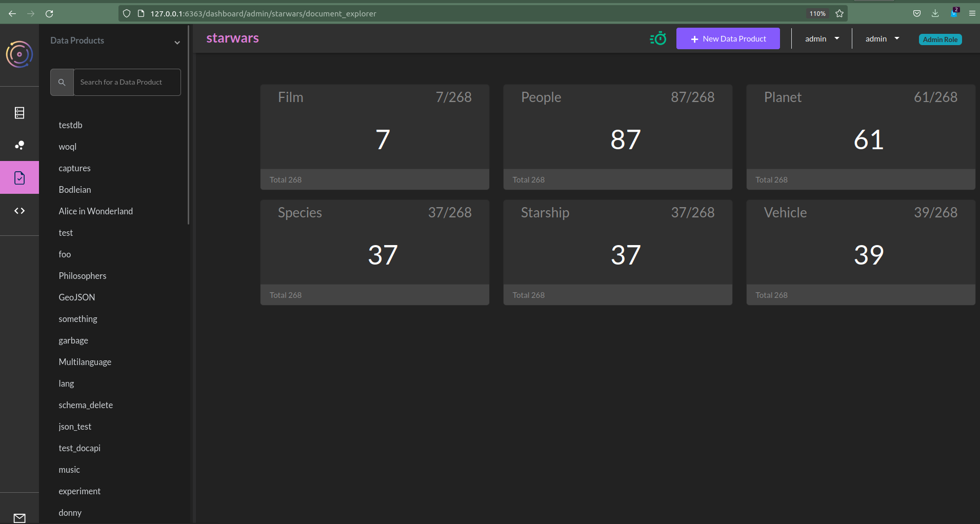The height and width of the screenshot is (524, 980).
Task: Open the browser hamburger menu
Action: (972, 14)
